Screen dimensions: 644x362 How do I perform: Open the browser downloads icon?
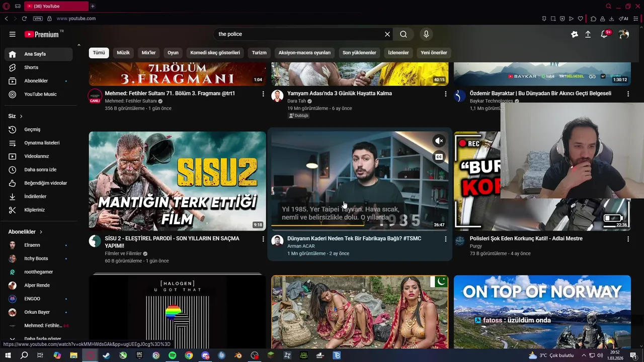click(611, 19)
